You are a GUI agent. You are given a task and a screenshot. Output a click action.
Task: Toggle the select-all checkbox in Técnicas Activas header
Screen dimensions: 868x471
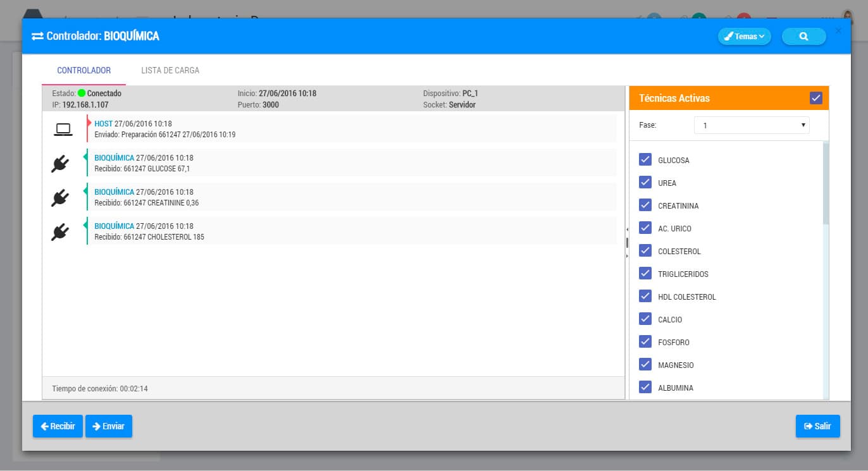tap(815, 98)
